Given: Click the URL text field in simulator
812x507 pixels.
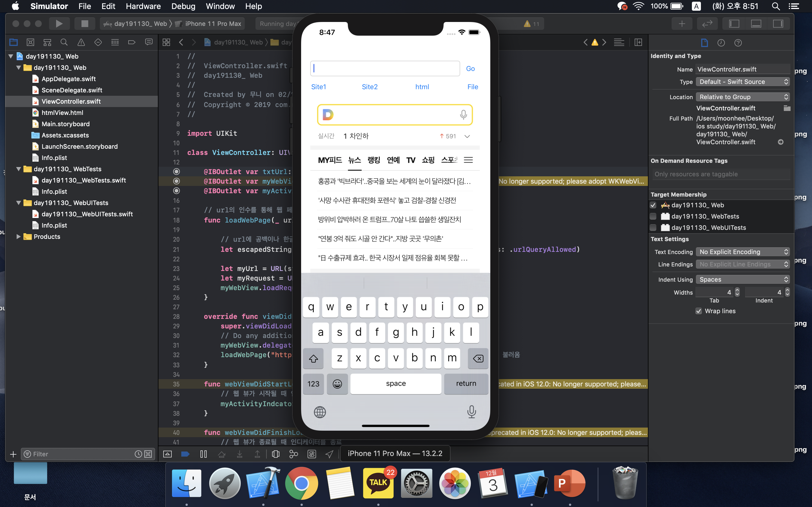Looking at the screenshot, I should [385, 68].
